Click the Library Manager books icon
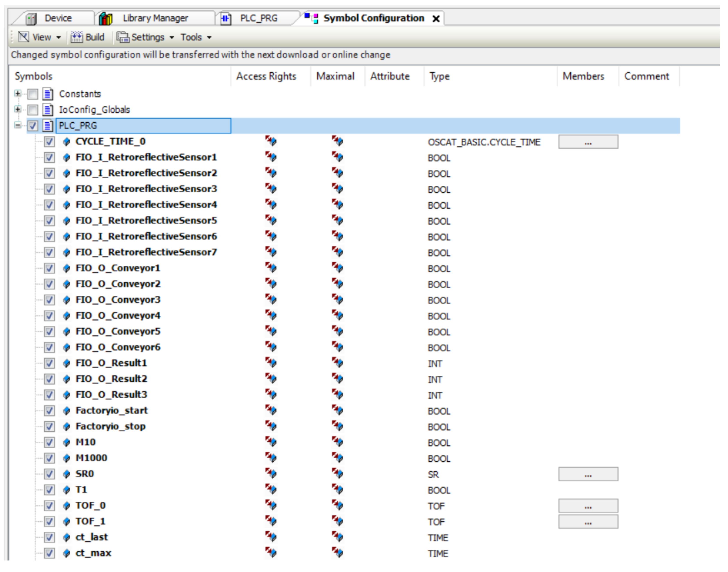Viewport: 728px width, 572px height. (106, 18)
